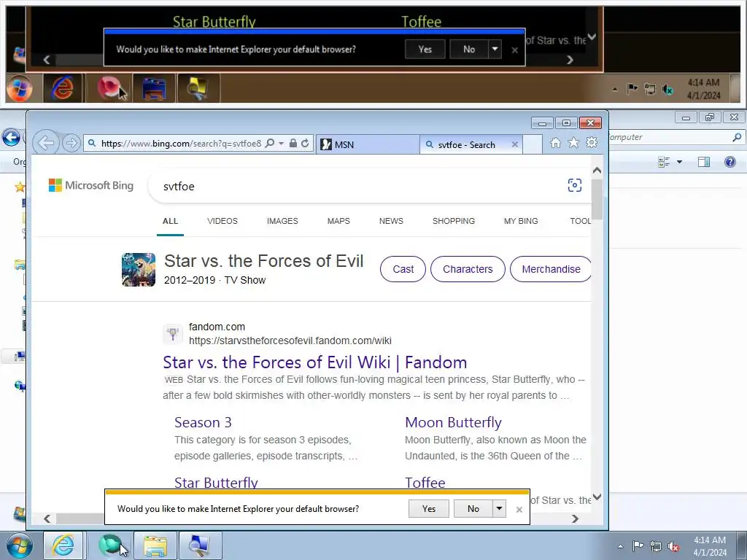
Task: Open the SHOPPING results tab
Action: 454,221
